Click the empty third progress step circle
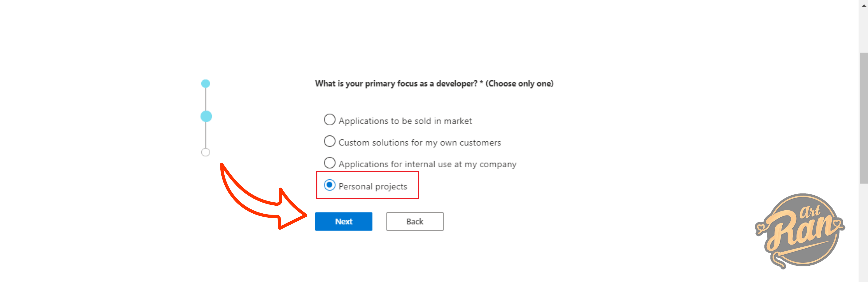 [206, 152]
